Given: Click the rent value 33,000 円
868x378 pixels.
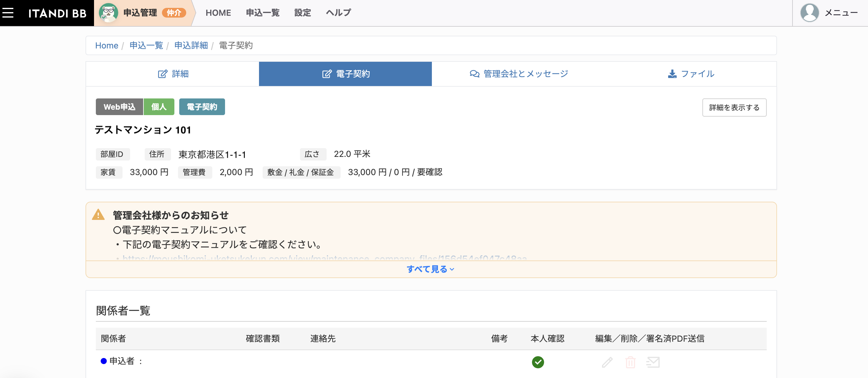Looking at the screenshot, I should point(149,172).
